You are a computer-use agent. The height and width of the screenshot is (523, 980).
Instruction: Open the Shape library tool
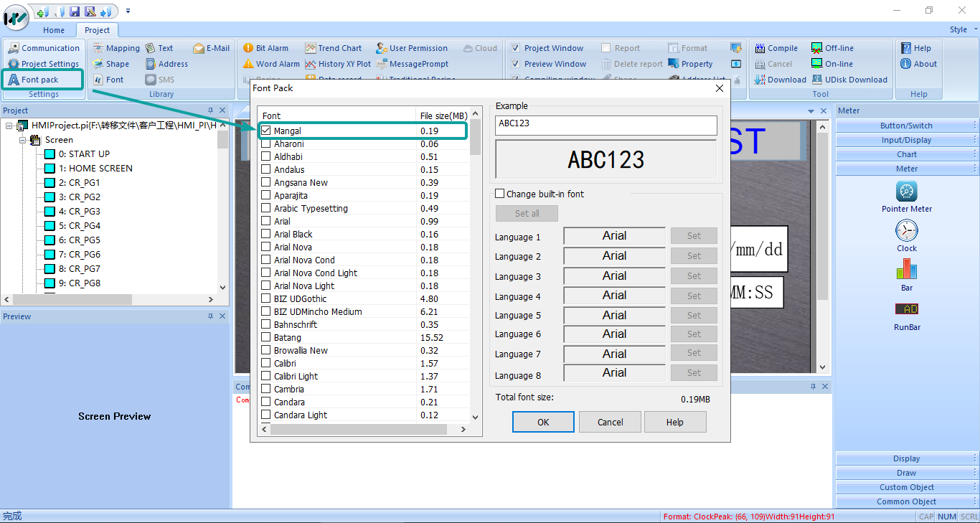110,64
